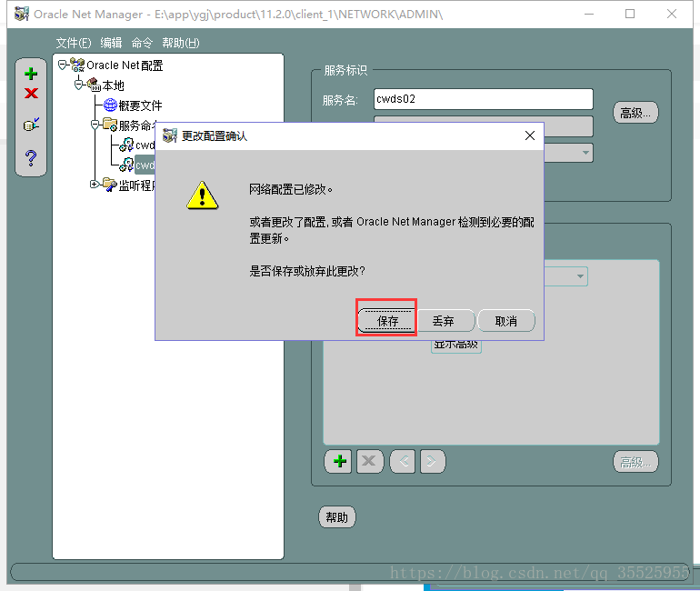Screen dimensions: 700x591
Task: Click the next address right arrow button
Action: click(x=432, y=461)
